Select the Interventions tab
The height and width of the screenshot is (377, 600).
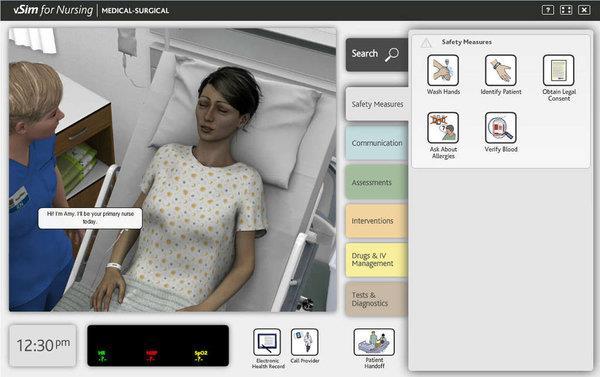377,221
